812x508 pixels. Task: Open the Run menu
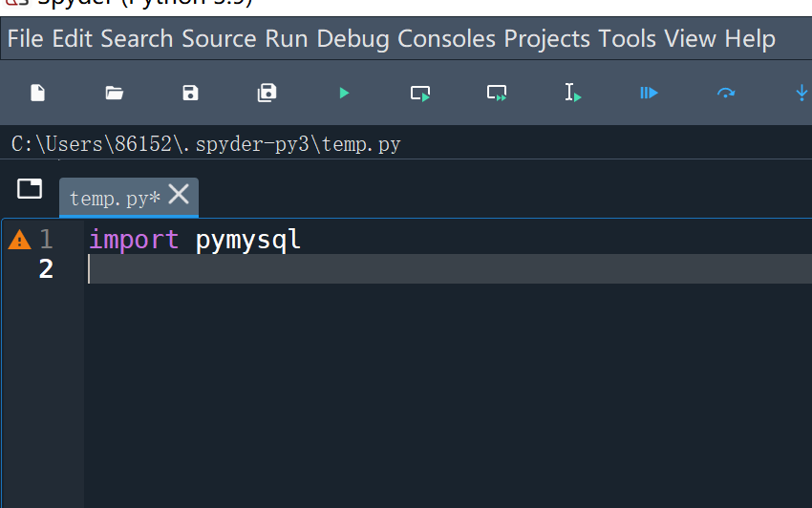pyautogui.click(x=287, y=39)
